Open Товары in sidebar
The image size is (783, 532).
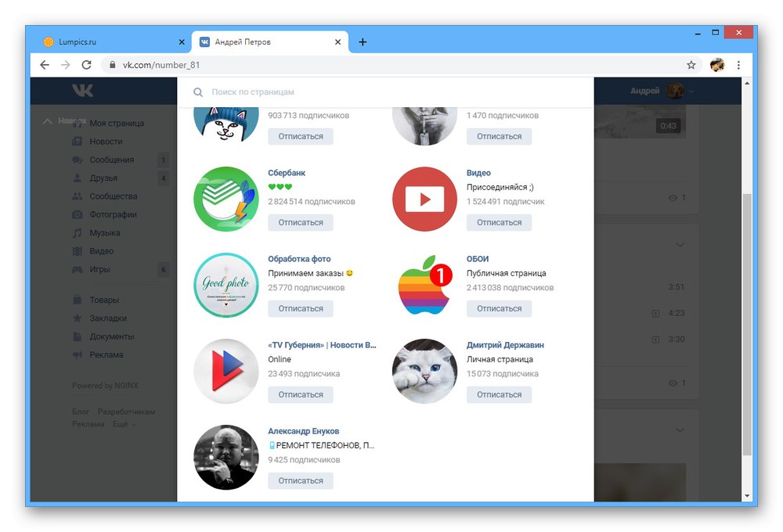point(104,300)
